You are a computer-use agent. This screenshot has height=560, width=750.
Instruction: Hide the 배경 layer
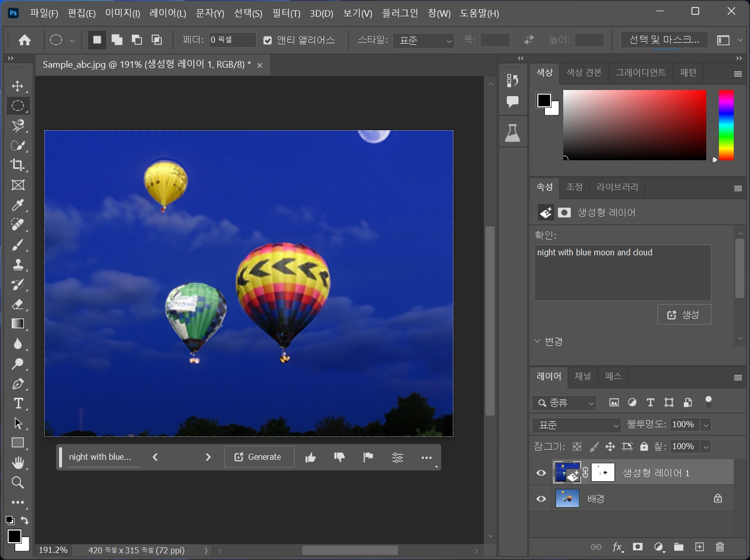(x=541, y=498)
